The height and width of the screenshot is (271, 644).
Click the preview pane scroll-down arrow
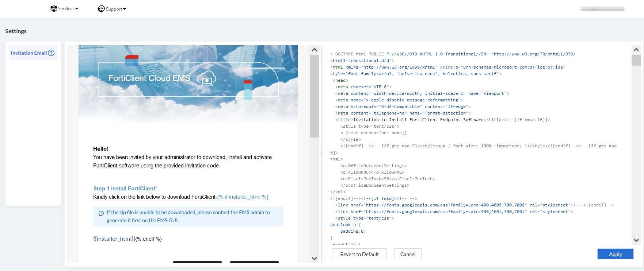click(314, 259)
